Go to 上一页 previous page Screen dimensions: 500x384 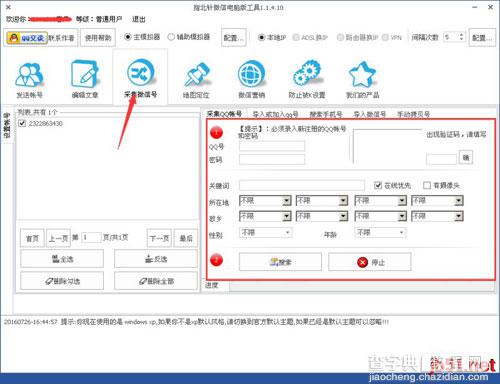[58, 238]
